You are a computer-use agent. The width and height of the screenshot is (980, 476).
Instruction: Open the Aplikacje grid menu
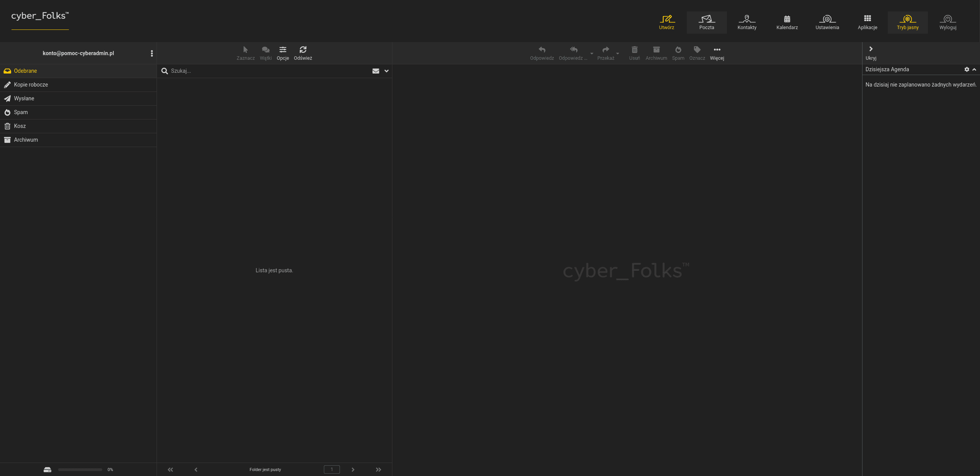pyautogui.click(x=867, y=22)
